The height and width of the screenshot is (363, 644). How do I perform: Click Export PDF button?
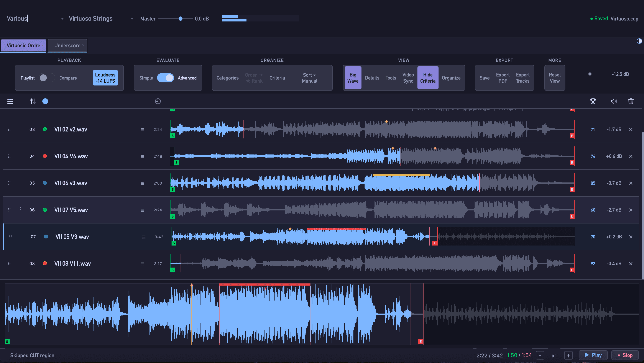pyautogui.click(x=503, y=78)
